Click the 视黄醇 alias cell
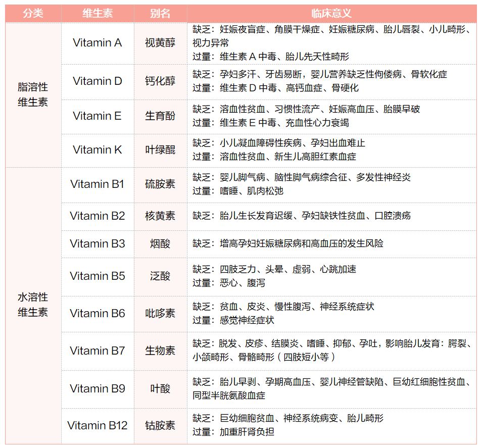Image resolution: width=482 pixels, height=448 pixels. 160,43
